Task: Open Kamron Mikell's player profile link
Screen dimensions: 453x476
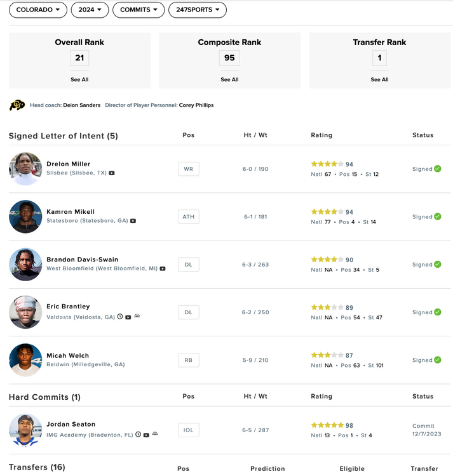Action: pos(71,212)
